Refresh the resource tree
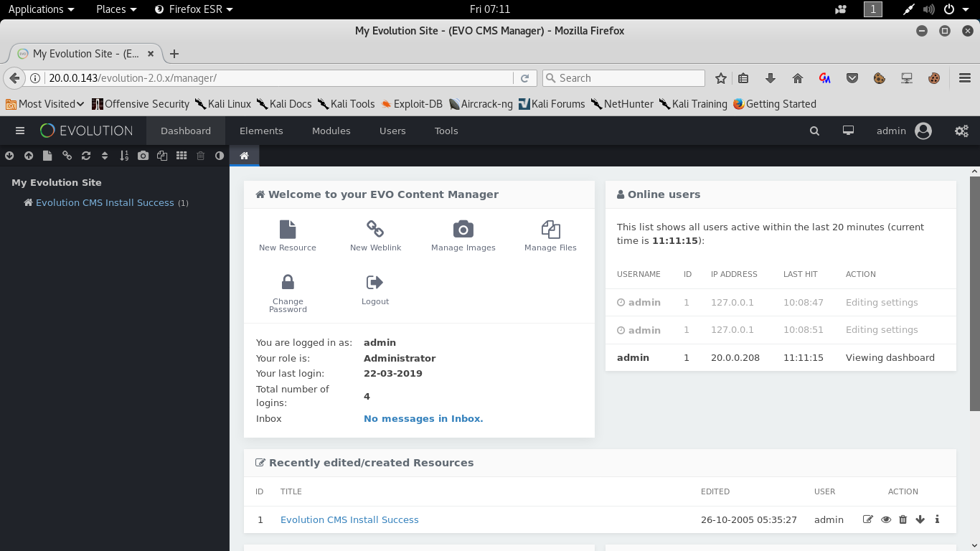 pyautogui.click(x=86, y=156)
